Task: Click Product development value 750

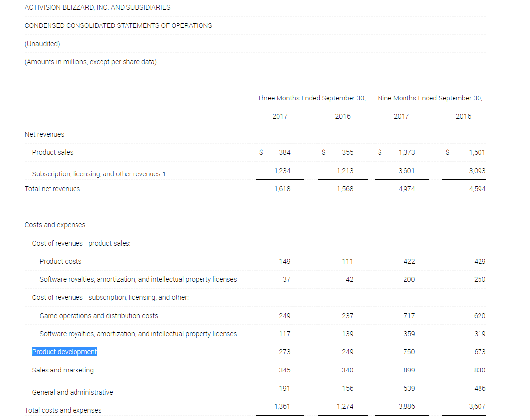Action: pyautogui.click(x=409, y=352)
